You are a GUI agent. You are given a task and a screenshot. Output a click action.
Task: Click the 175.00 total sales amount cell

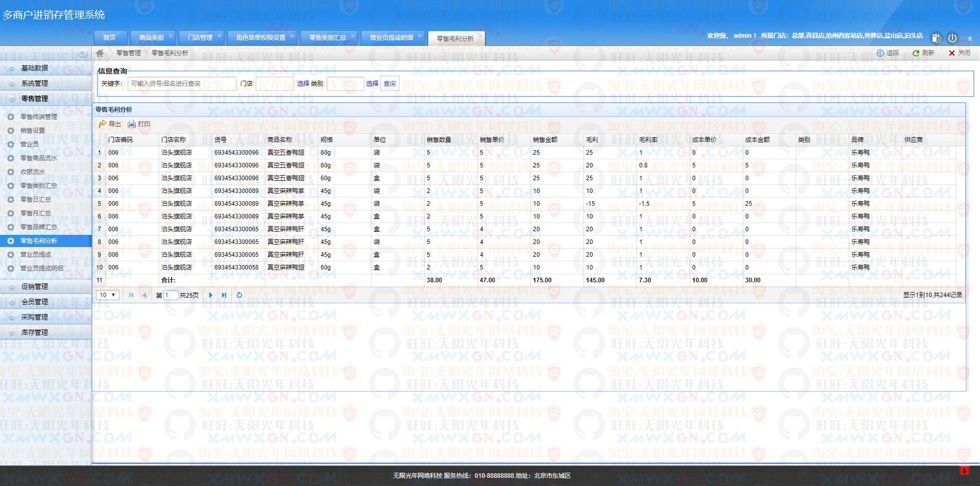pyautogui.click(x=556, y=280)
